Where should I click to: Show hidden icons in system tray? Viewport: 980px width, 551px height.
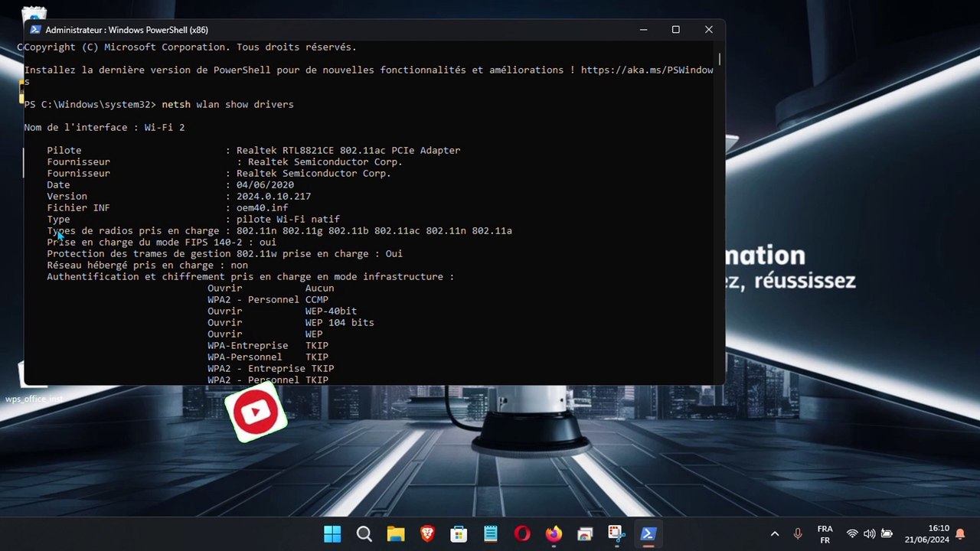point(775,534)
